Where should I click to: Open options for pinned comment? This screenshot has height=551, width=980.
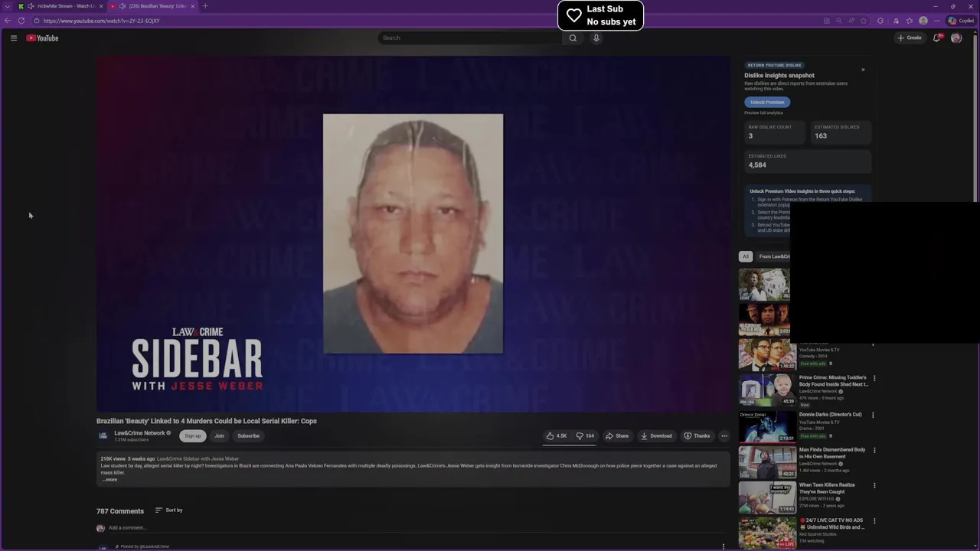(724, 546)
